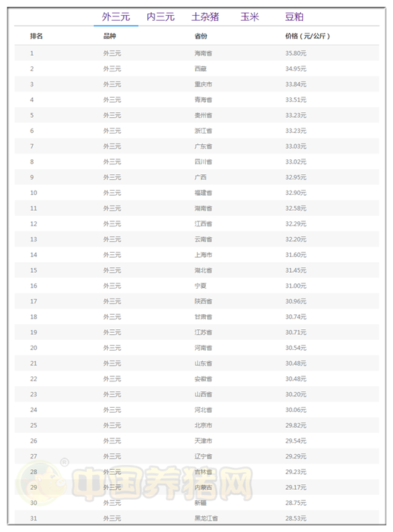The width and height of the screenshot is (393, 532).
Task: Switch to the 内三元 tab
Action: 161,16
